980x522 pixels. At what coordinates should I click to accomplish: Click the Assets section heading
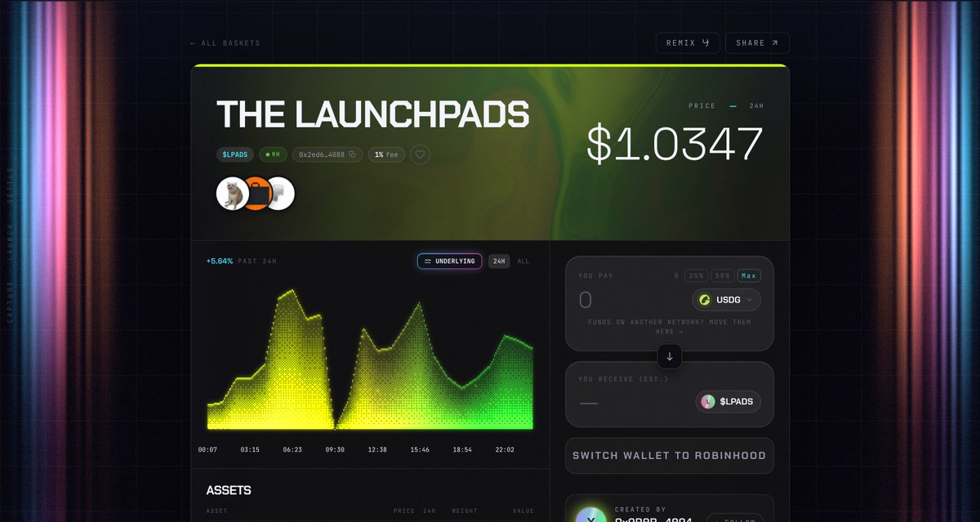click(229, 490)
